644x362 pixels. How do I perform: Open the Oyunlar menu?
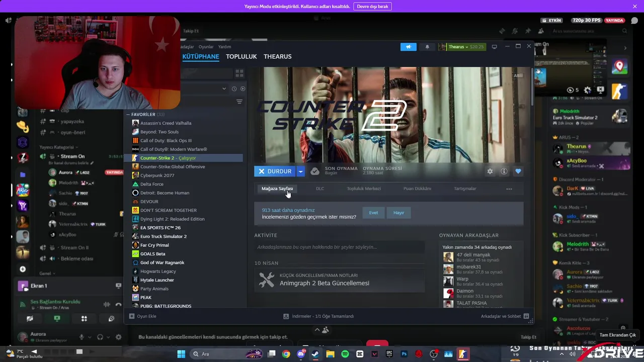point(206,47)
